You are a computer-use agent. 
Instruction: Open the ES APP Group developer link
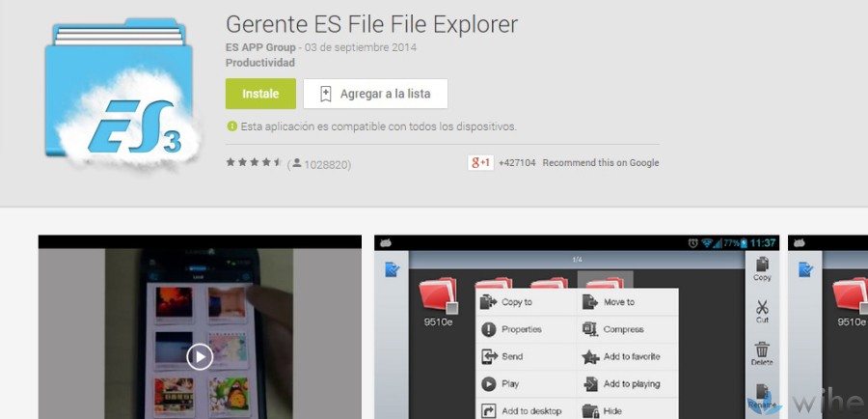point(260,47)
